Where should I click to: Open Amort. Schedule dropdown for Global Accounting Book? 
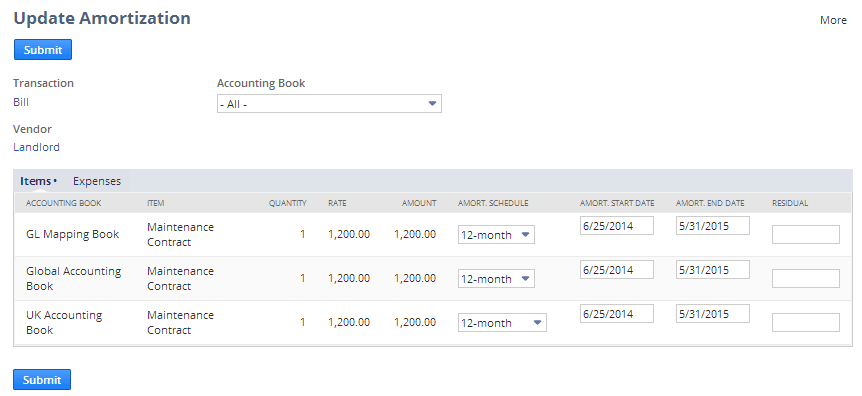click(496, 279)
